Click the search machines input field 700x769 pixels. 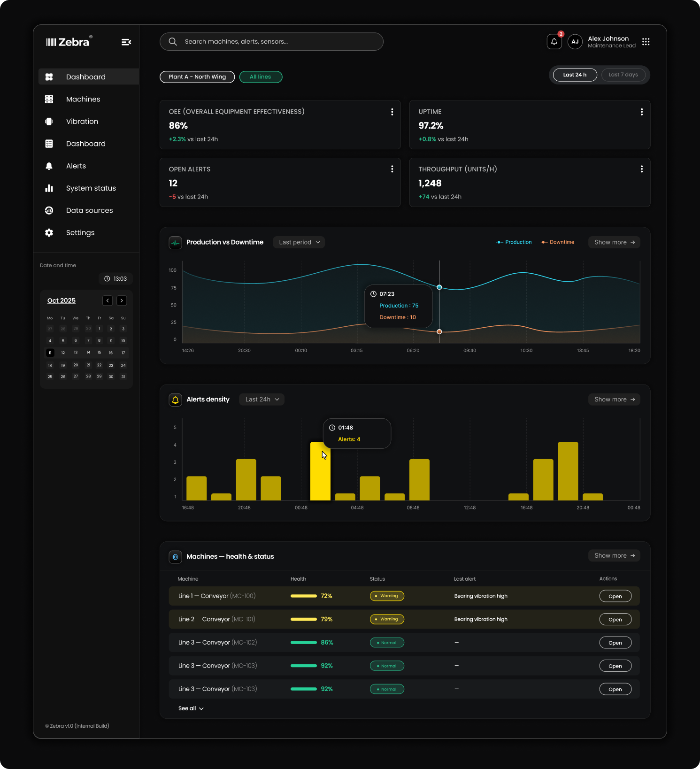point(271,42)
